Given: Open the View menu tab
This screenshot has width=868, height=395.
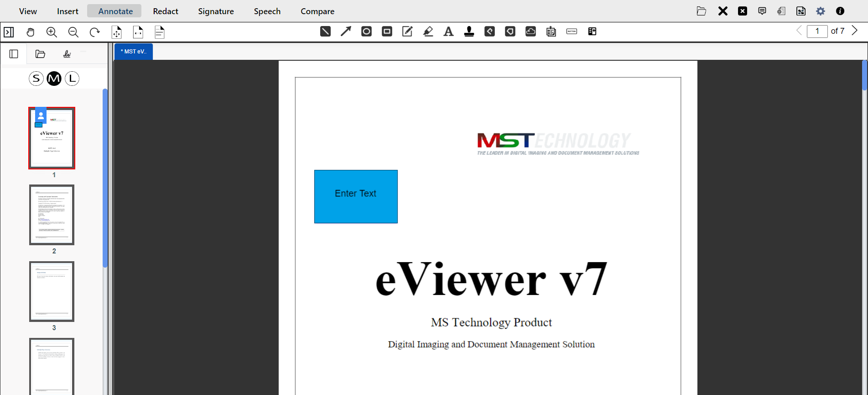Looking at the screenshot, I should pos(28,11).
